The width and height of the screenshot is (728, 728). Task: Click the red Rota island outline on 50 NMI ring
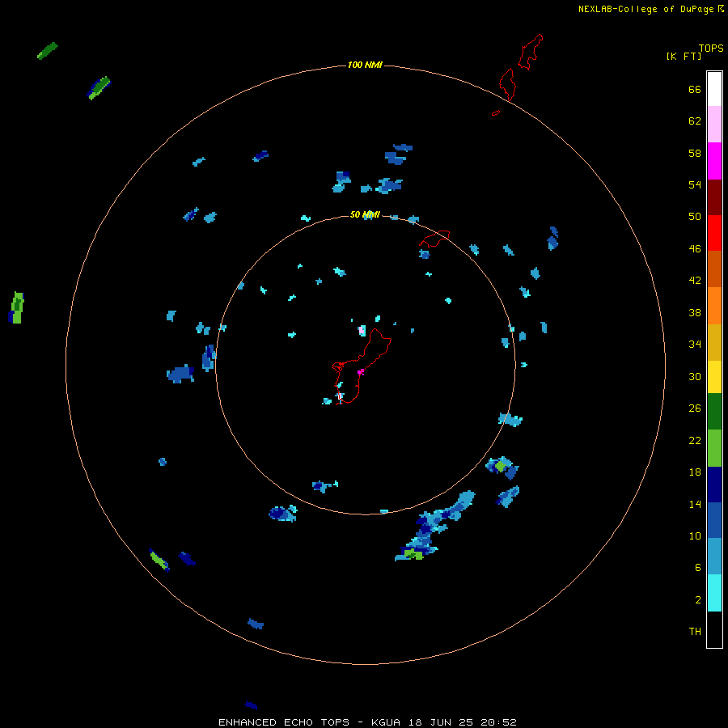point(434,238)
